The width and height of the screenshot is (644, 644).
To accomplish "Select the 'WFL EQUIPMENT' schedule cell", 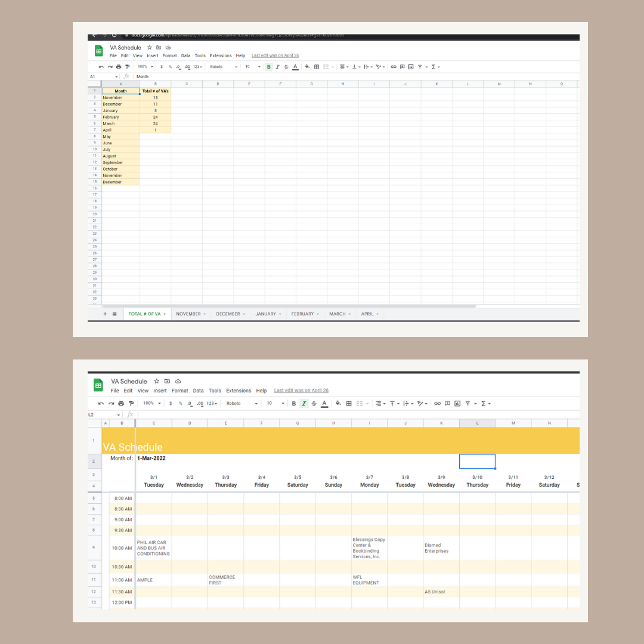I will (369, 580).
